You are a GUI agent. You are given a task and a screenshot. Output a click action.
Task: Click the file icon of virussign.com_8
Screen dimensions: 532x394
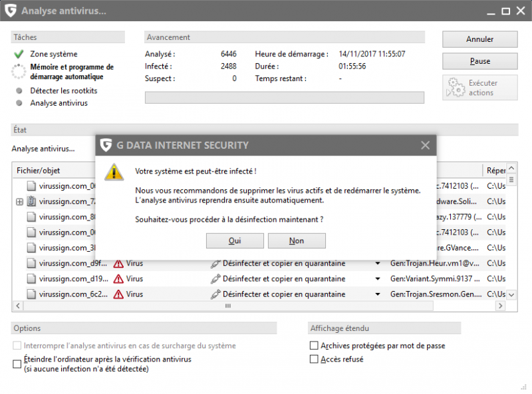[x=31, y=217]
